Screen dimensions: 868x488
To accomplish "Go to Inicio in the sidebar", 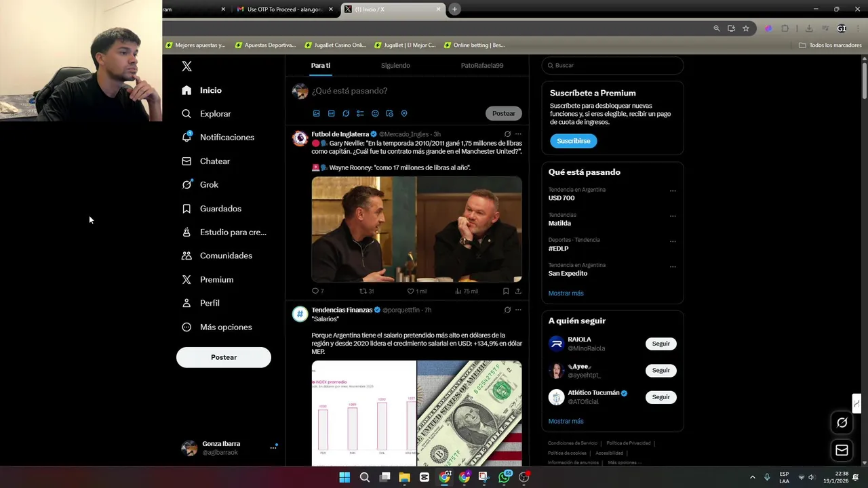I will [202, 90].
